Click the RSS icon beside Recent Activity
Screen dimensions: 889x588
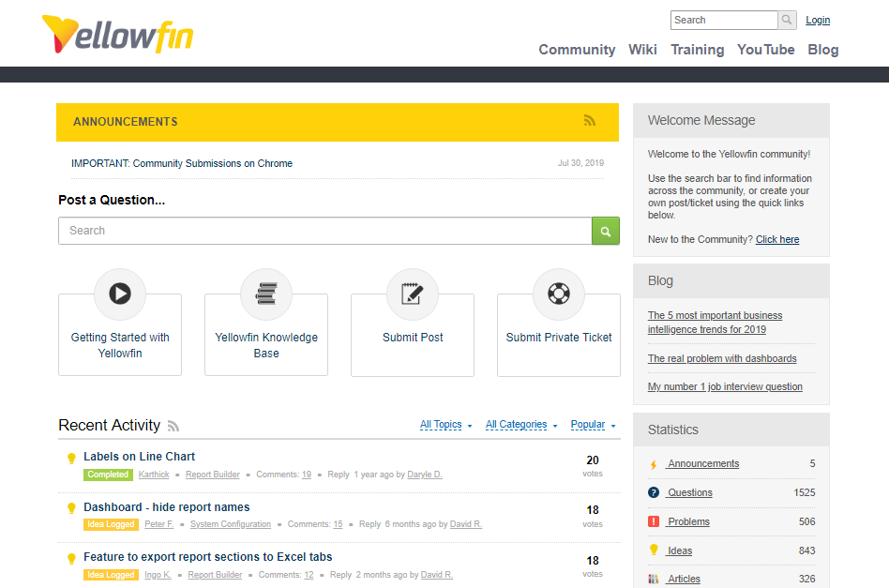point(173,426)
